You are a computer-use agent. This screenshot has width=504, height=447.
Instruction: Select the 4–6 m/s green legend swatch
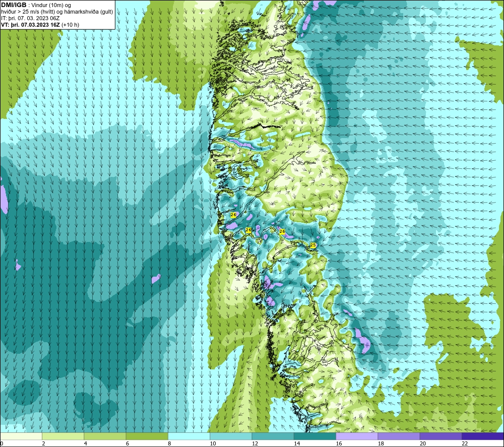105,436
